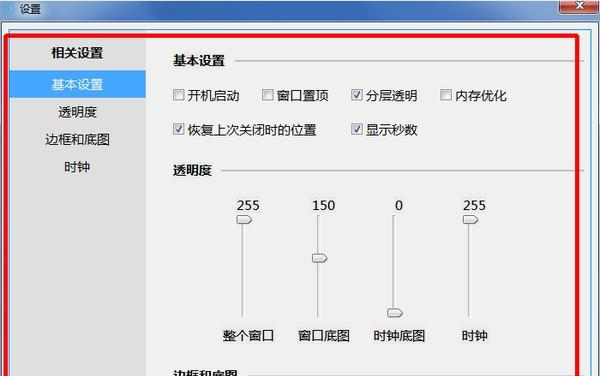The image size is (600, 376).
Task: Click the 窗口底图 slider label
Action: [x=324, y=336]
